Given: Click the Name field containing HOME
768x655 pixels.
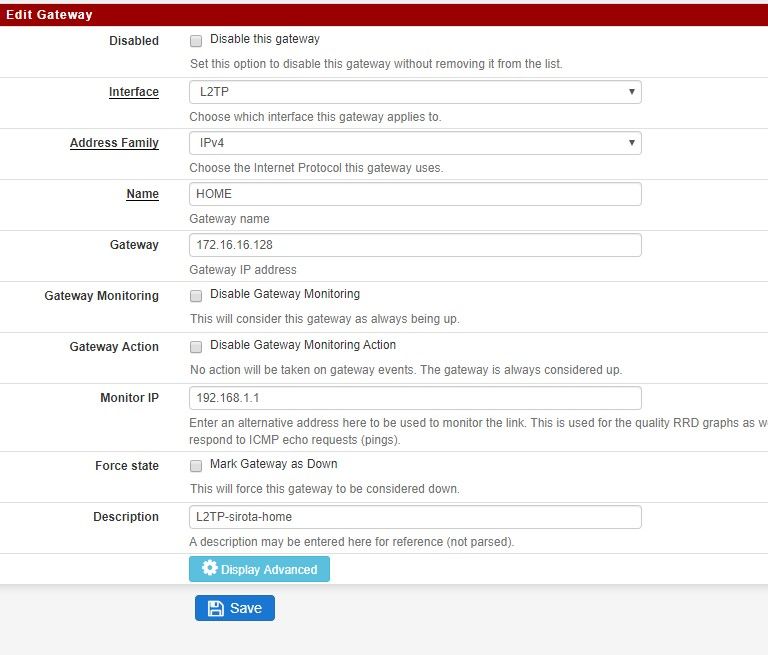Looking at the screenshot, I should click(x=415, y=194).
